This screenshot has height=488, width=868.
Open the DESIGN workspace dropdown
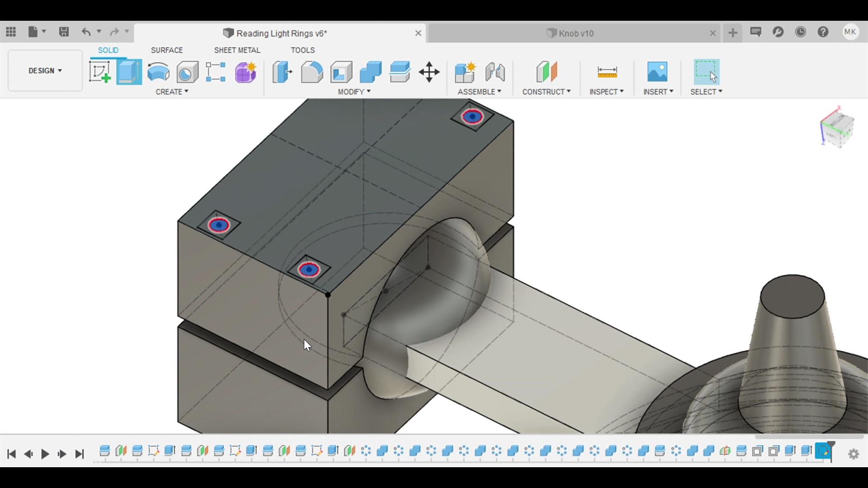click(45, 70)
